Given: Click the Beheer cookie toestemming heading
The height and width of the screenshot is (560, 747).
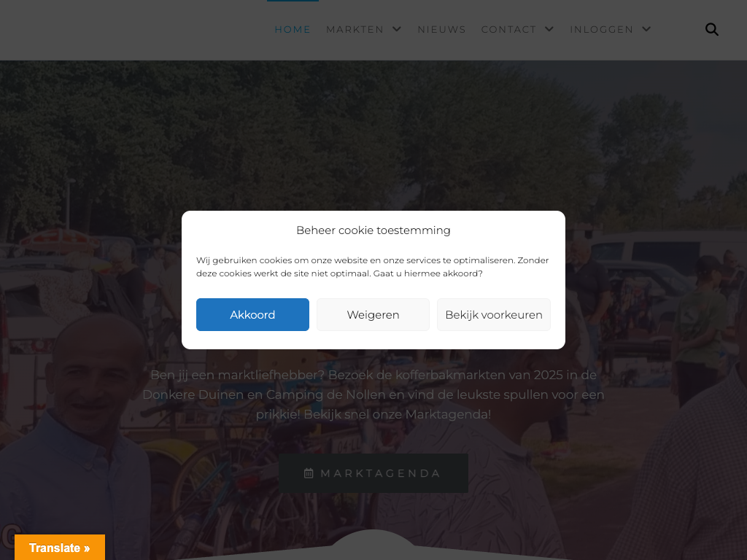Looking at the screenshot, I should click(373, 230).
